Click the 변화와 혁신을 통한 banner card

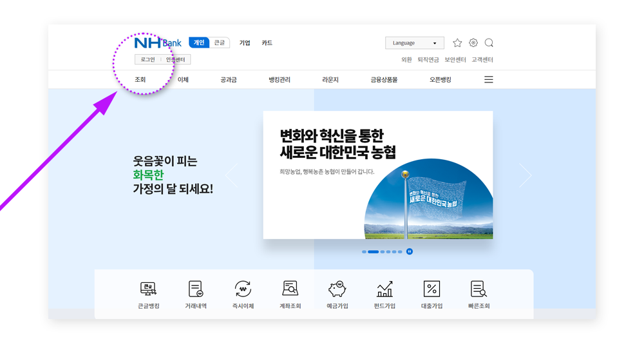[x=378, y=175]
